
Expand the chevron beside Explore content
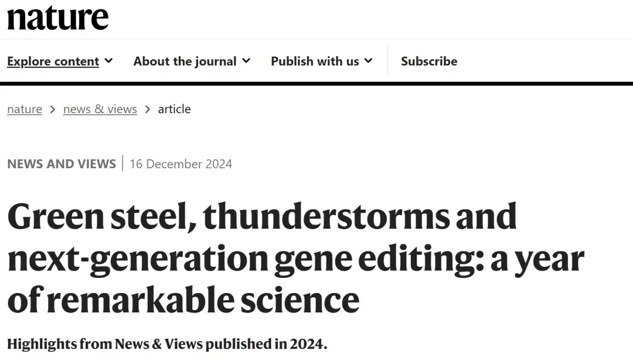(108, 61)
